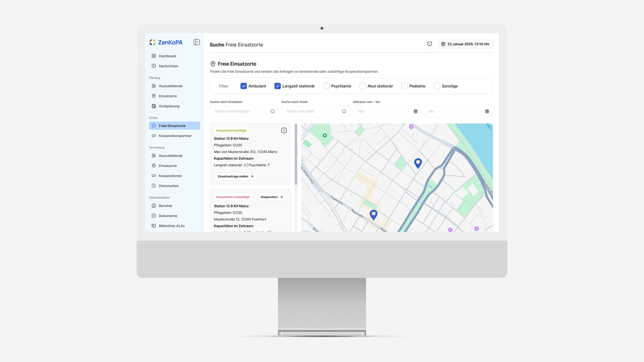Open Einsatzorte under Planung

point(174,96)
